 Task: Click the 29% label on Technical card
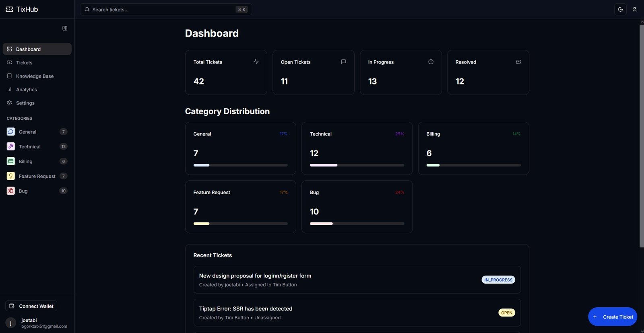tap(400, 134)
